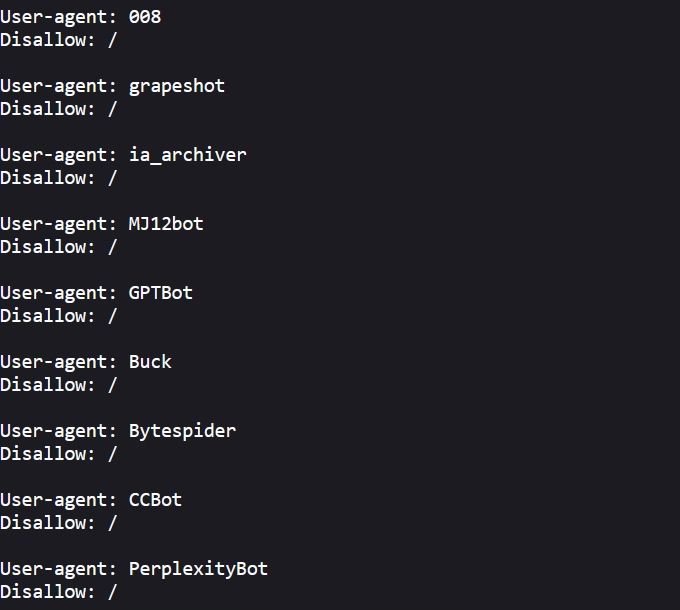Click the Disallow word under grapeshot

click(x=43, y=109)
